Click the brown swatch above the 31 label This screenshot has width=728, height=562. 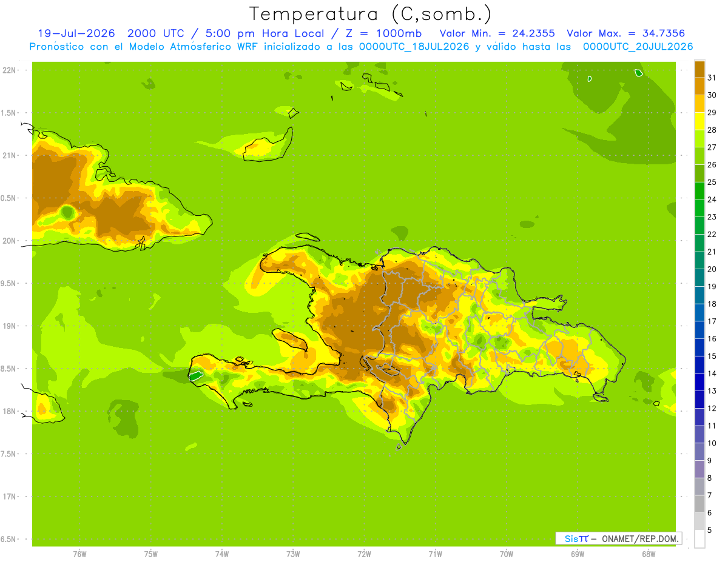point(699,69)
